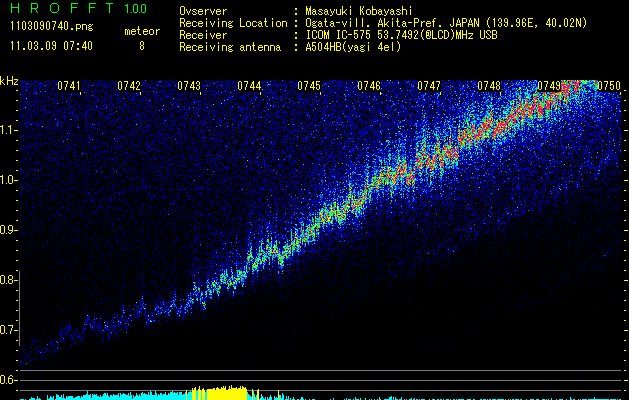This screenshot has height=400, width=629.
Task: Click the date stamp 11.03.09 07:40
Action: [51, 46]
